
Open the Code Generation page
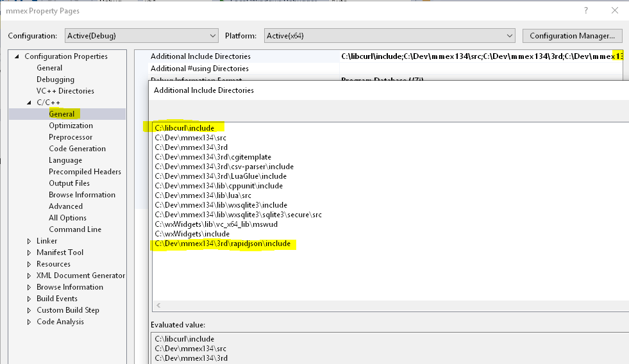coord(77,149)
